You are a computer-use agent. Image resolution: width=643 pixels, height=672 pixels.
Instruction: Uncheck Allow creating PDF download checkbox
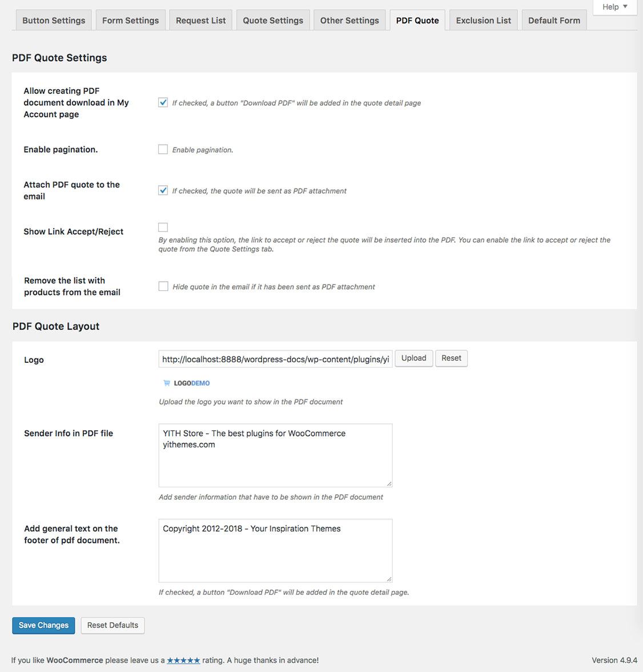pos(163,102)
